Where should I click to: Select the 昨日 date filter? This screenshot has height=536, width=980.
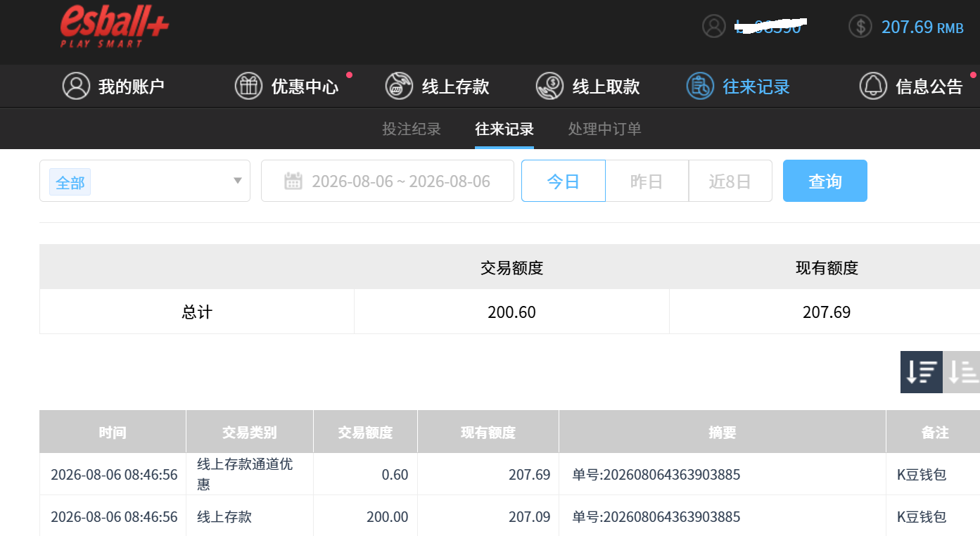coord(647,181)
